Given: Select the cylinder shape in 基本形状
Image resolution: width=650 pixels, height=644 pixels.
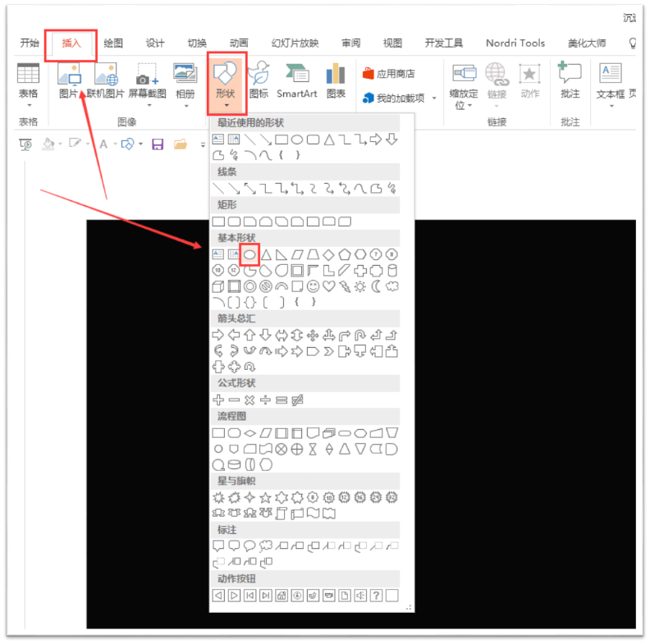Looking at the screenshot, I should (x=391, y=271).
